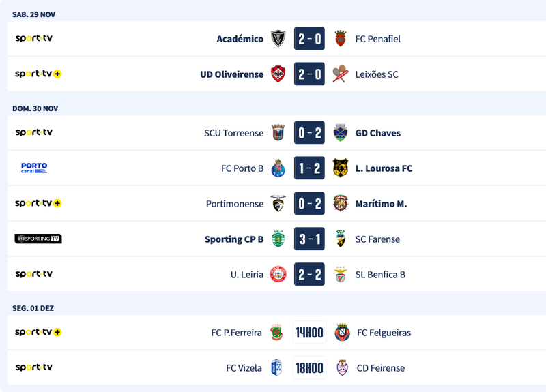Open the CD Feirense team link

click(x=380, y=368)
